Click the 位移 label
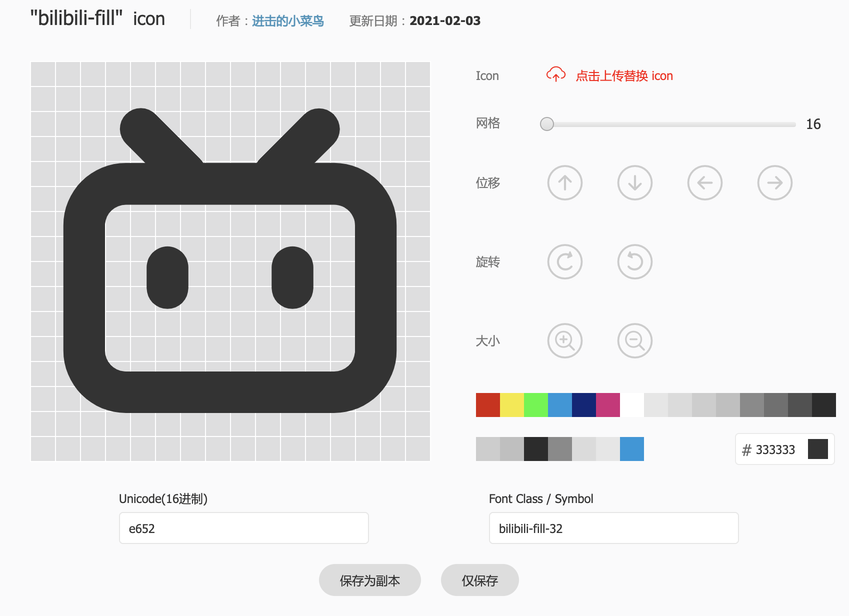This screenshot has height=616, width=849. (x=488, y=183)
